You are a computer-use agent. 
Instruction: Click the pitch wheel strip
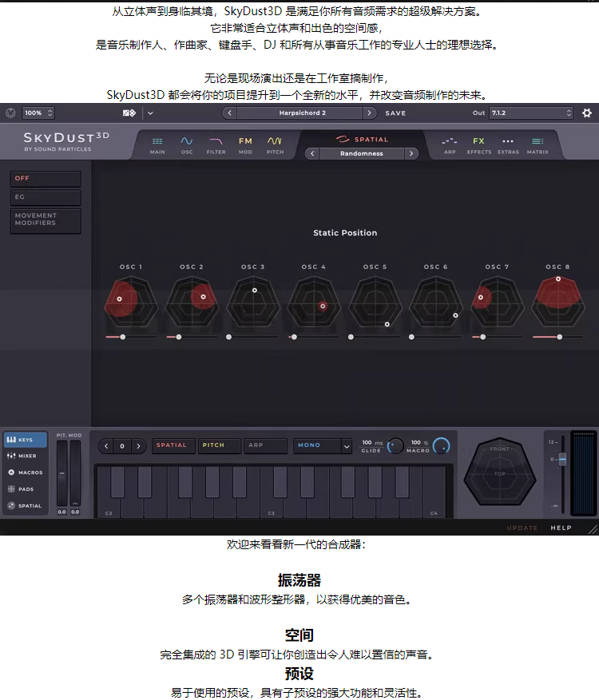click(x=61, y=473)
